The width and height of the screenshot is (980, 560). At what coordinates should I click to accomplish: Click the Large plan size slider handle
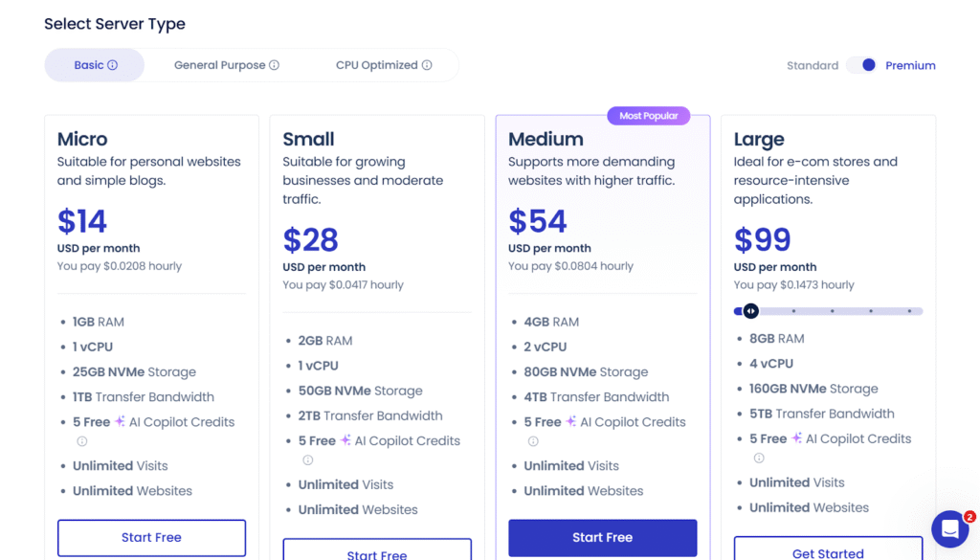point(751,311)
